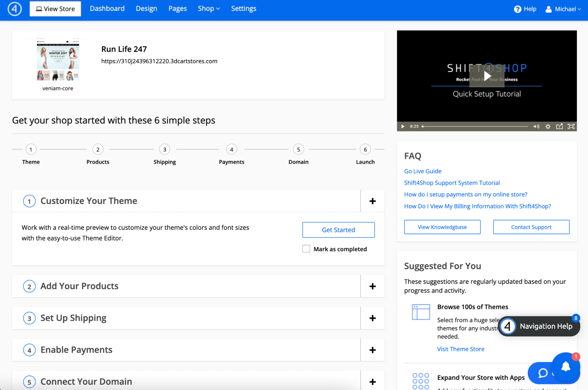
Task: Expand the Set Up Shipping section
Action: pos(372,318)
